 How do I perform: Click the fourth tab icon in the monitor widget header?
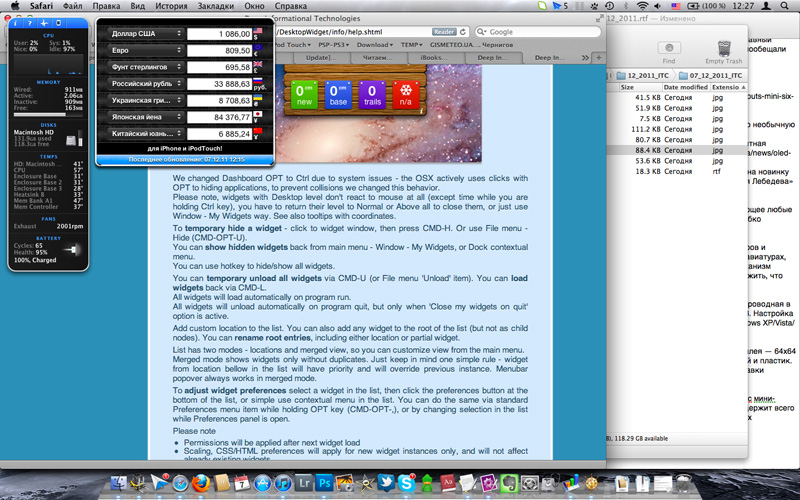58,23
